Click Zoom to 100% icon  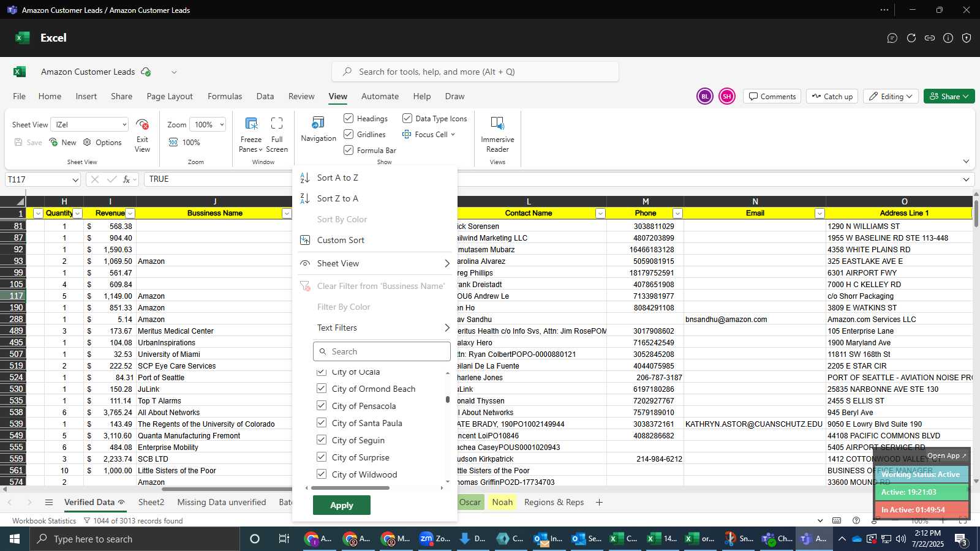(173, 142)
